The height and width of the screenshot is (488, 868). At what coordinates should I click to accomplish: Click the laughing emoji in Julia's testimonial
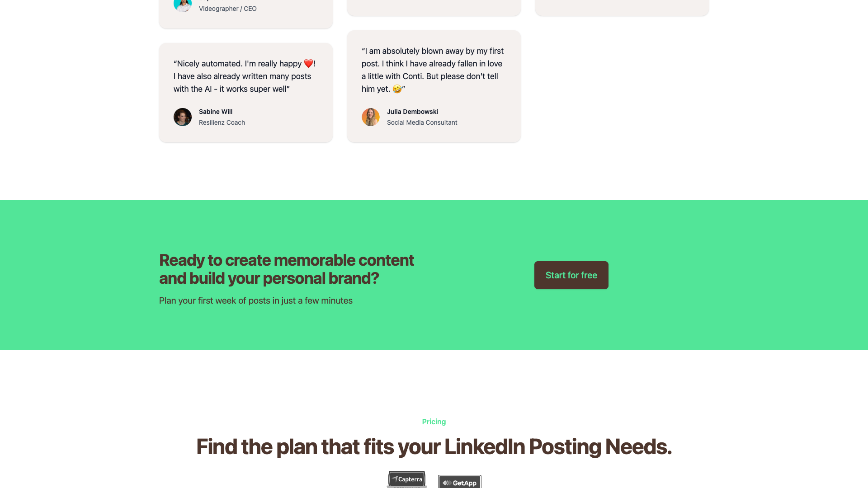(x=397, y=89)
